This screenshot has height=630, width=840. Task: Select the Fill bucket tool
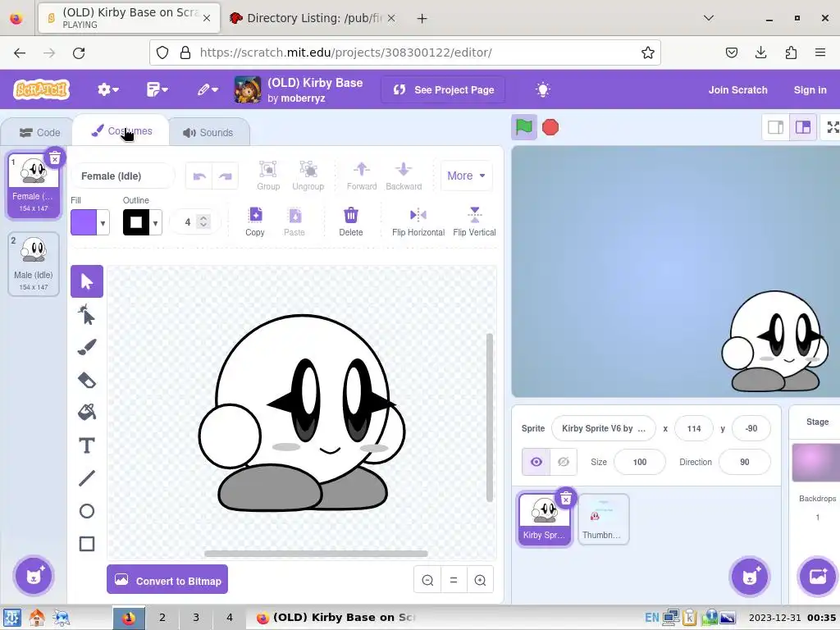tap(87, 413)
